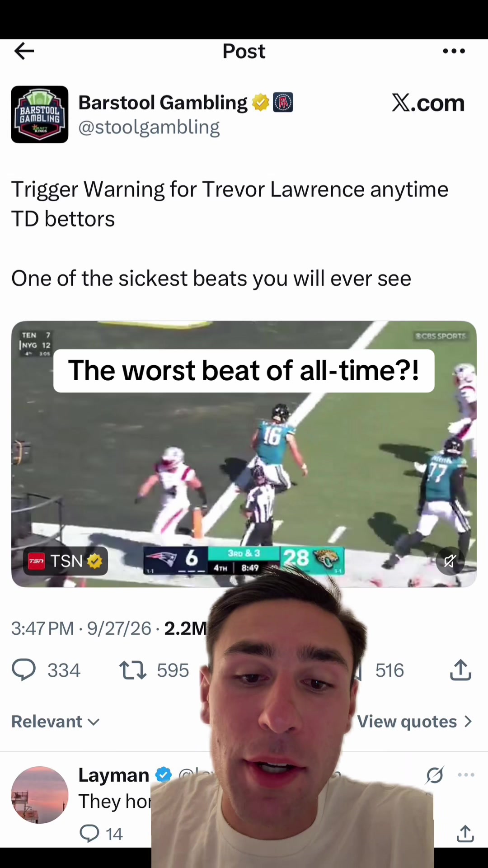Expand the Relevant replies sort dropdown
Screen dimensions: 488x868
click(x=56, y=722)
